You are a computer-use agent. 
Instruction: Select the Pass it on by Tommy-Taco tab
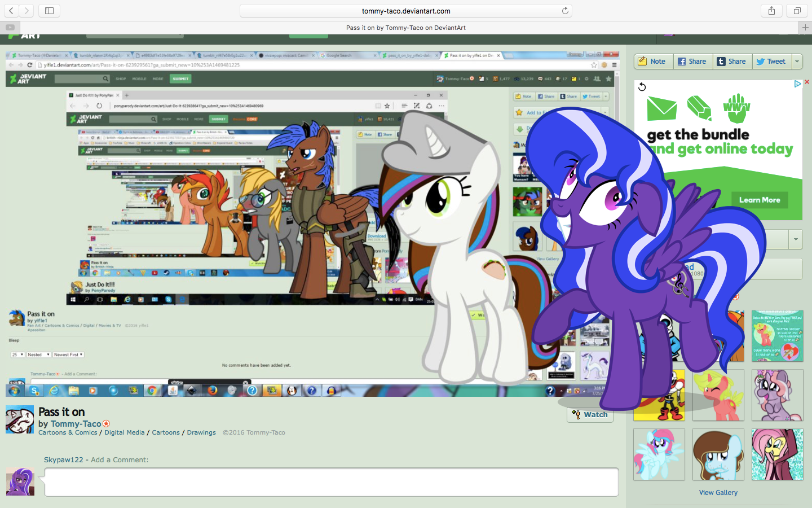pyautogui.click(x=406, y=28)
